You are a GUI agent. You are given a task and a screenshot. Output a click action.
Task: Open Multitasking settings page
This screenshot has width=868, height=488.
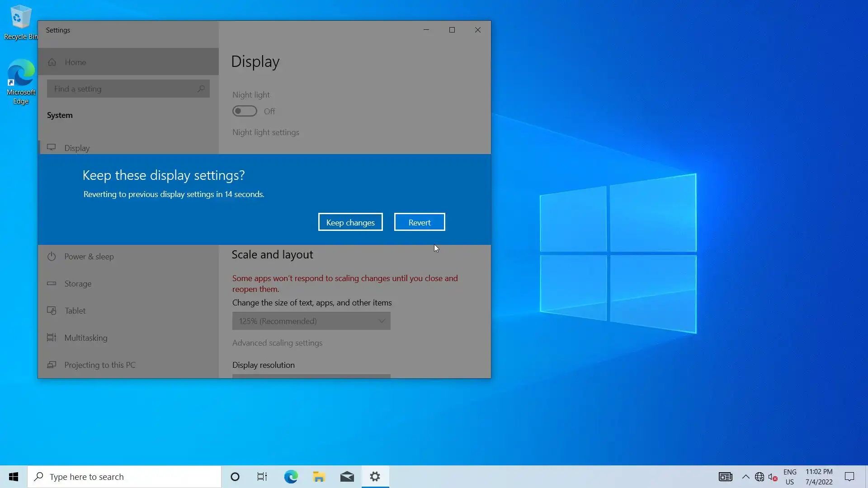click(85, 338)
